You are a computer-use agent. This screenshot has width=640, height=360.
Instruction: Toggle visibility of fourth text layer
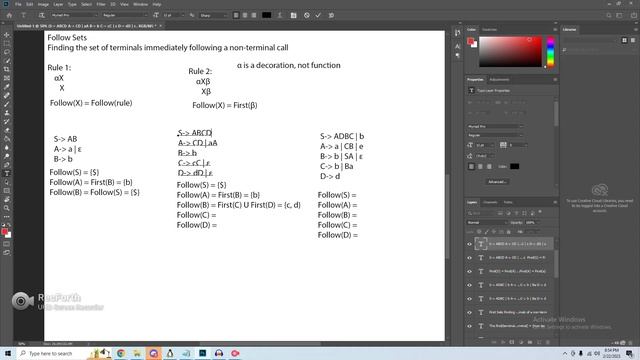(469, 285)
